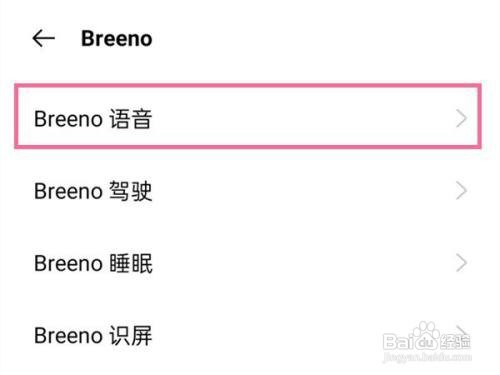500x375 pixels.
Task: Open Breeno 驾驶 settings
Action: click(x=250, y=191)
